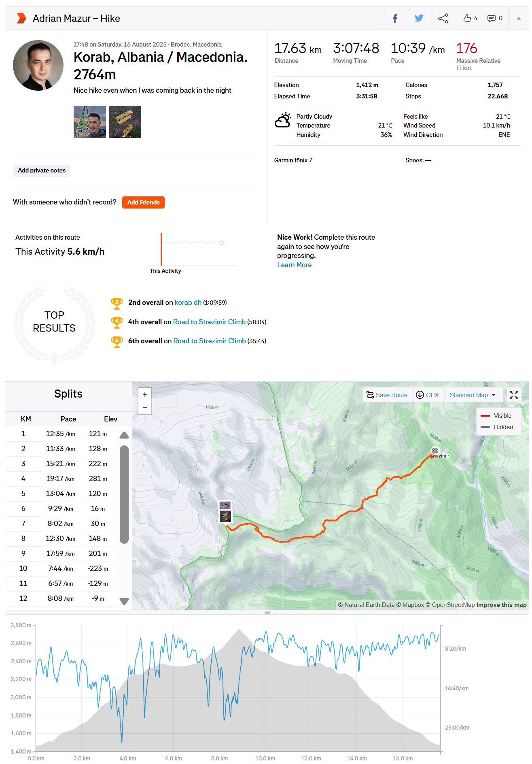Download the GPX file
Viewport: 532px width, 764px height.
click(428, 395)
